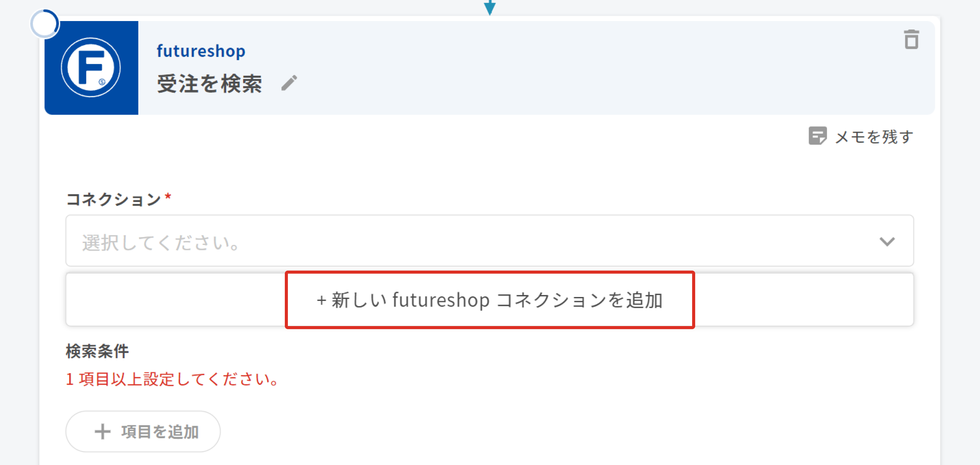The width and height of the screenshot is (980, 465).
Task: Click the circular step indicator on card corner
Action: click(44, 24)
